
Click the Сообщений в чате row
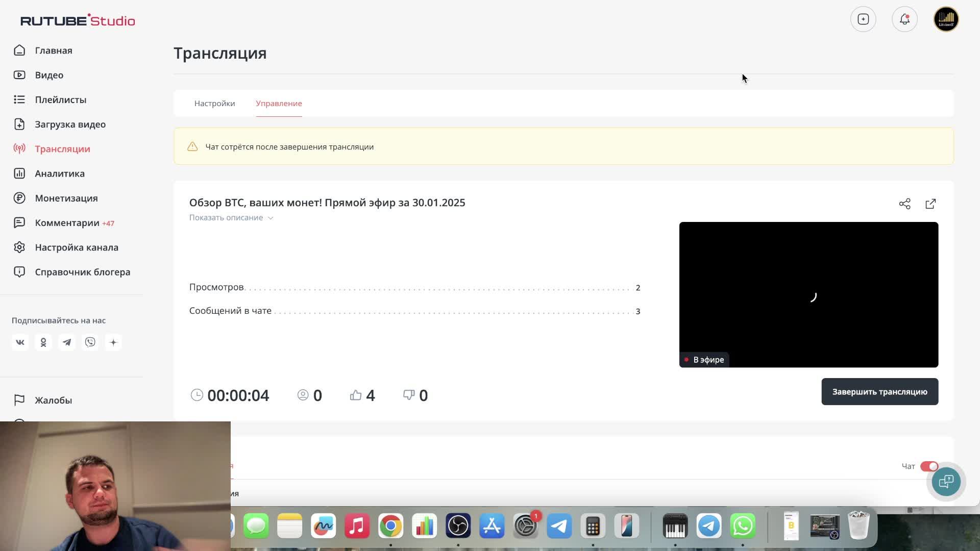point(414,311)
